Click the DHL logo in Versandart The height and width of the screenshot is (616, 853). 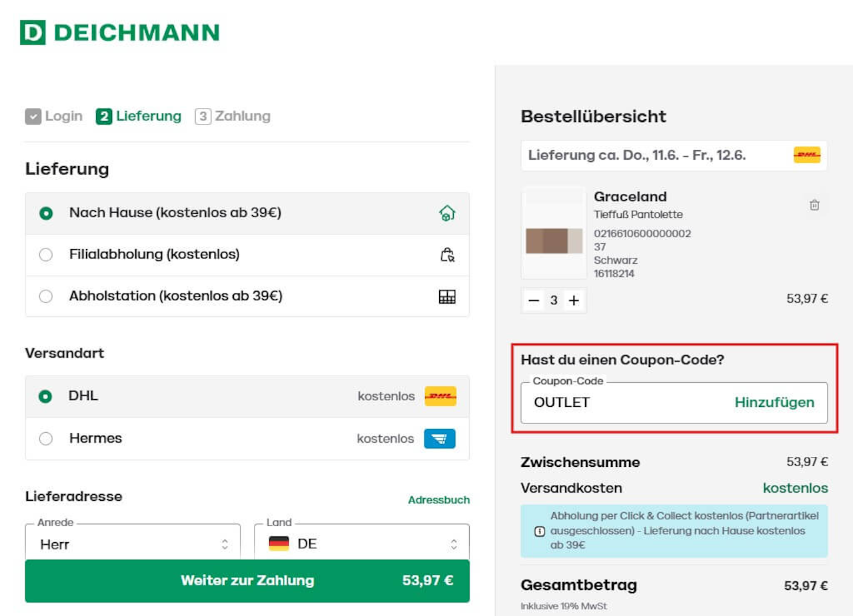pos(440,396)
